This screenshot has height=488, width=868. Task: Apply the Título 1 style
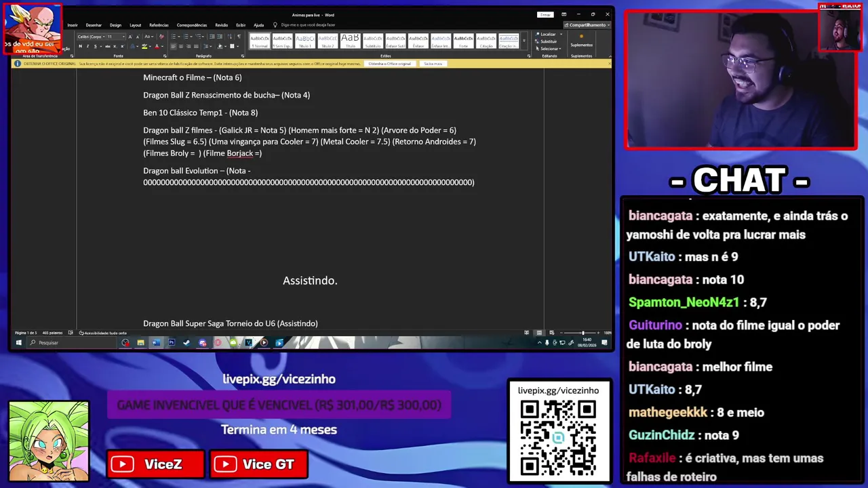coord(304,41)
